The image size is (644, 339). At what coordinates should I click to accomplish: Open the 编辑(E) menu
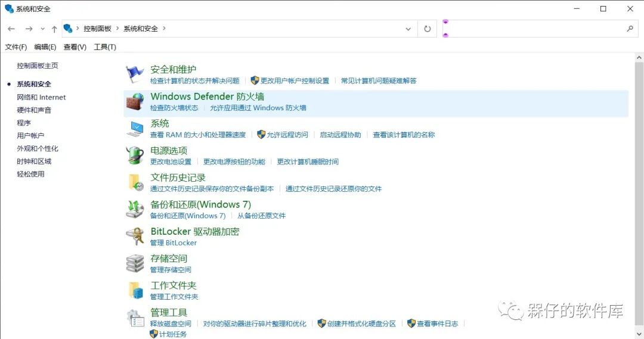[45, 47]
